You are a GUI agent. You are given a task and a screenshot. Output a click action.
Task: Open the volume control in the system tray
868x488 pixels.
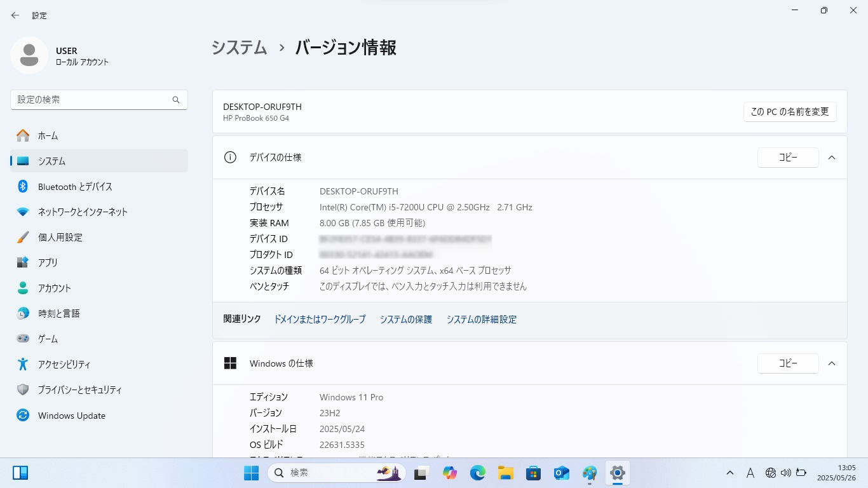pos(786,473)
